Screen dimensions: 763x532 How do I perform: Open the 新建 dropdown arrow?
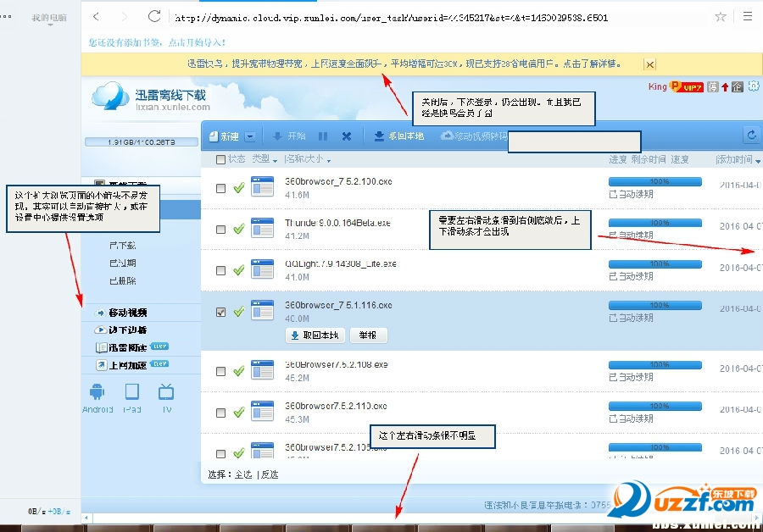coord(251,136)
